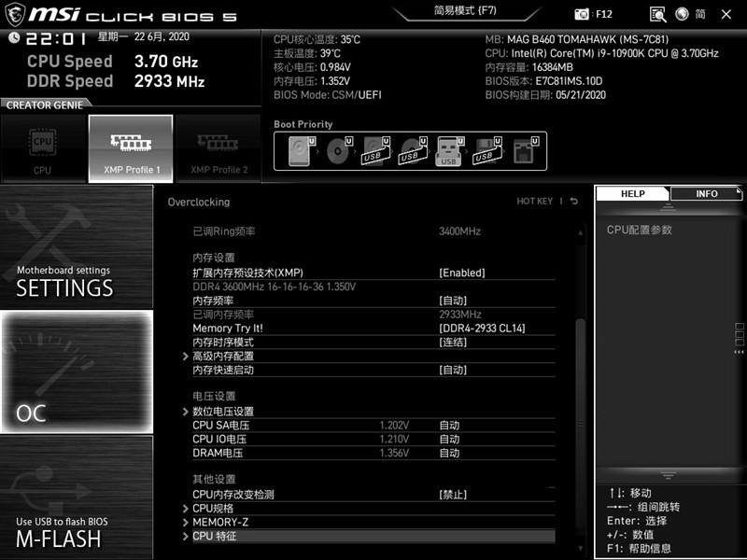Select the hard disk boot device icon

click(x=302, y=151)
